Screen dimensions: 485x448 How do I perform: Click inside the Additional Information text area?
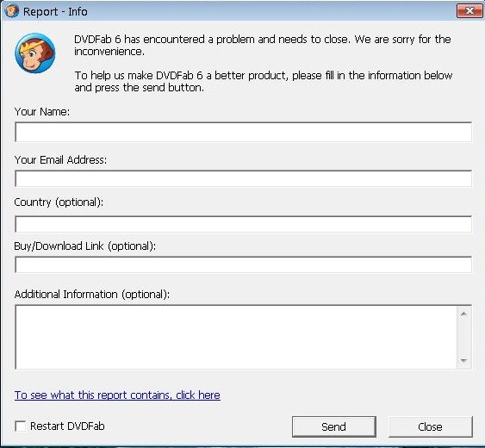[236, 337]
